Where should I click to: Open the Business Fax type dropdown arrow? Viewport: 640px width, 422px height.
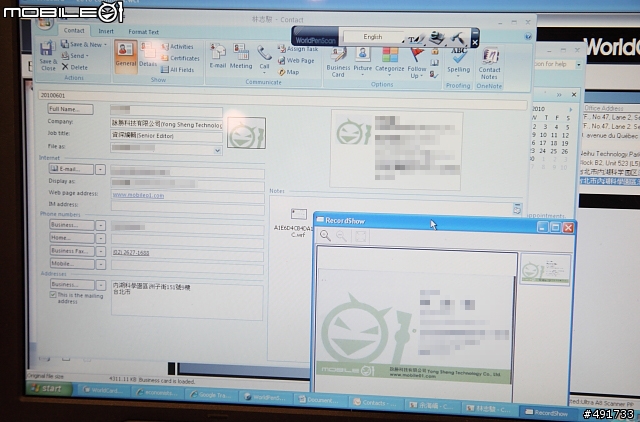(100, 251)
